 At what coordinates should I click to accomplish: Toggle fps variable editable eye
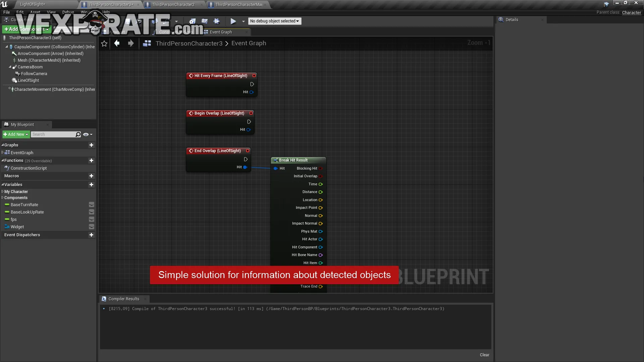coord(91,220)
